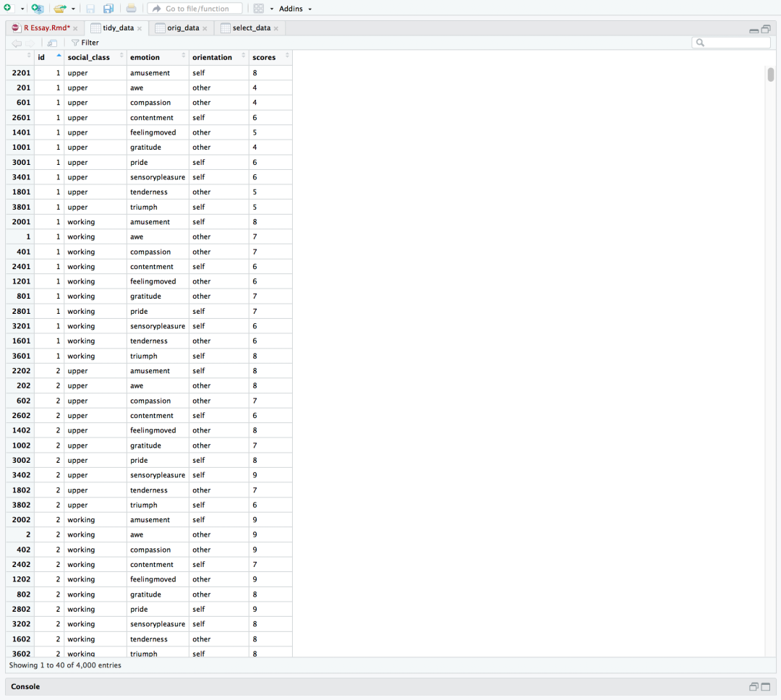Click 'other' orientation in row 1802
Viewport: 781px width, 700px height.
[x=201, y=490]
